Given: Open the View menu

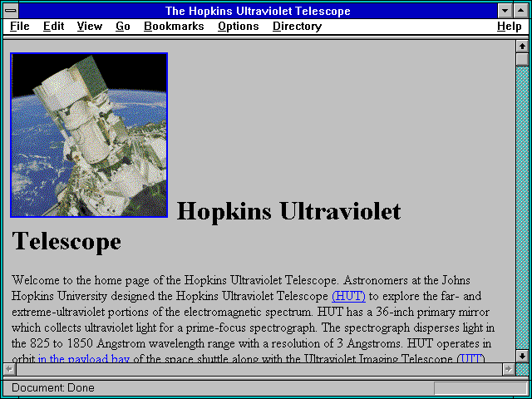Looking at the screenshot, I should [89, 27].
